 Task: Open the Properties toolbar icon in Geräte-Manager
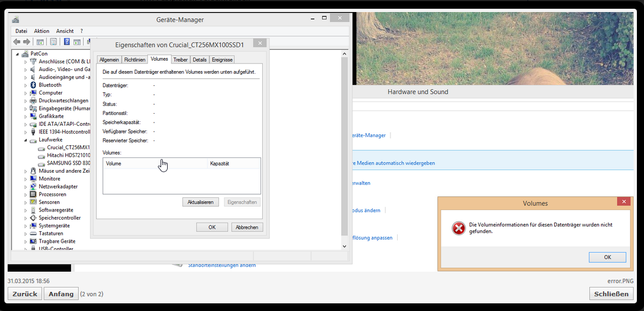pyautogui.click(x=54, y=42)
